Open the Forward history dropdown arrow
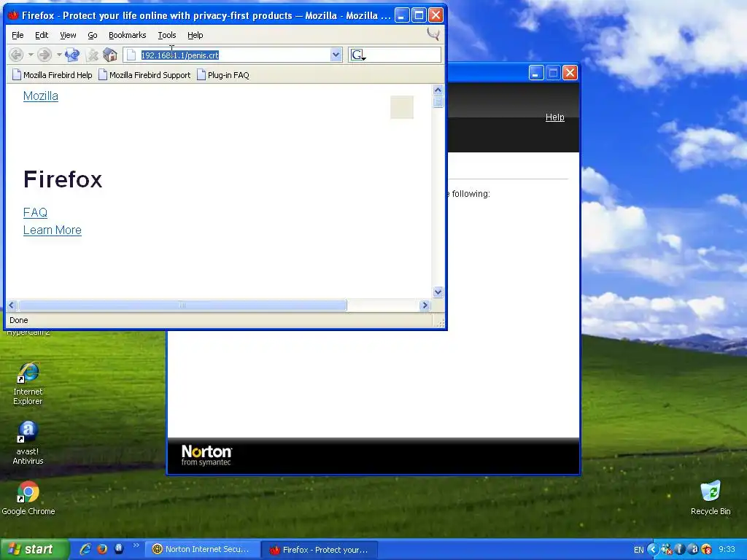The height and width of the screenshot is (560, 747). point(59,55)
